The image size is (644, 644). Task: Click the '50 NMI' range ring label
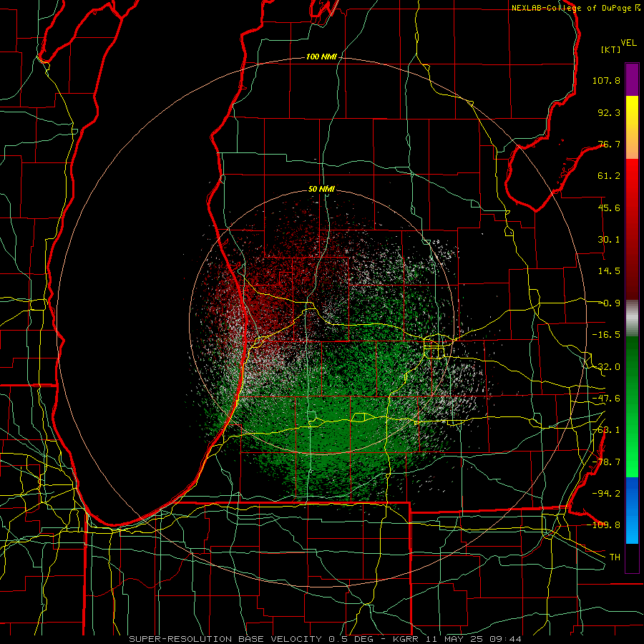coord(321,189)
